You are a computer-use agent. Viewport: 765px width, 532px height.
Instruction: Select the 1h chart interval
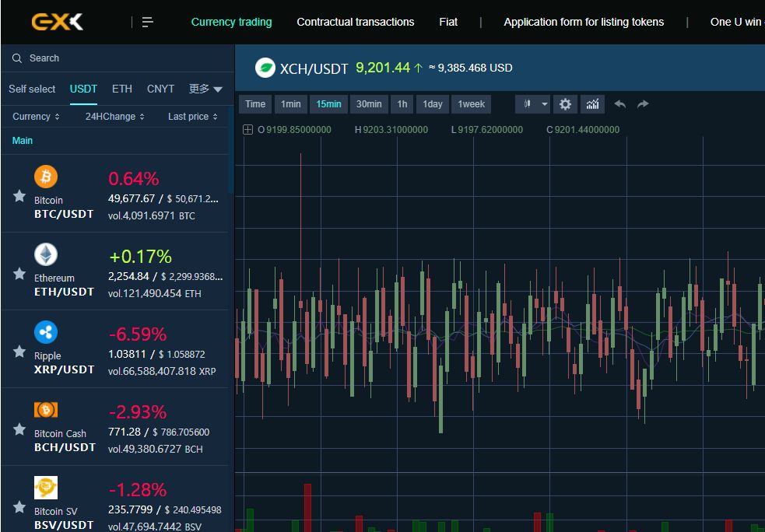coord(402,104)
